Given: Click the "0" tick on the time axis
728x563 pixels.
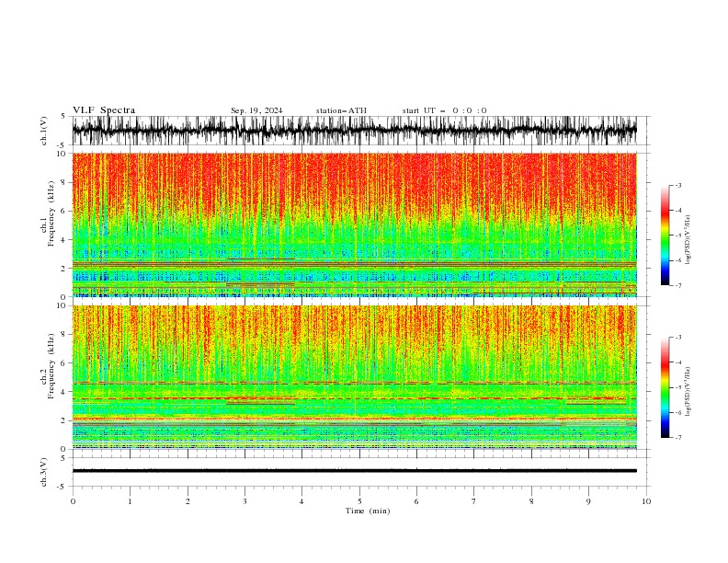Looking at the screenshot, I should pos(73,501).
